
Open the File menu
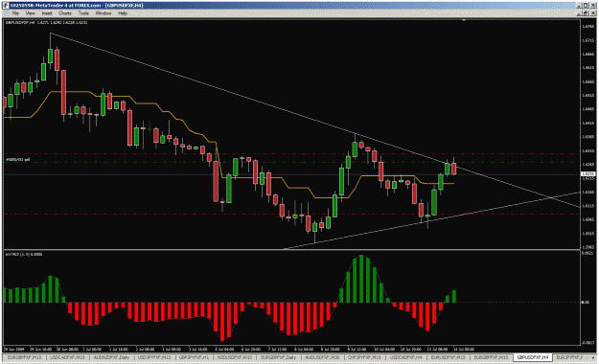[x=15, y=13]
